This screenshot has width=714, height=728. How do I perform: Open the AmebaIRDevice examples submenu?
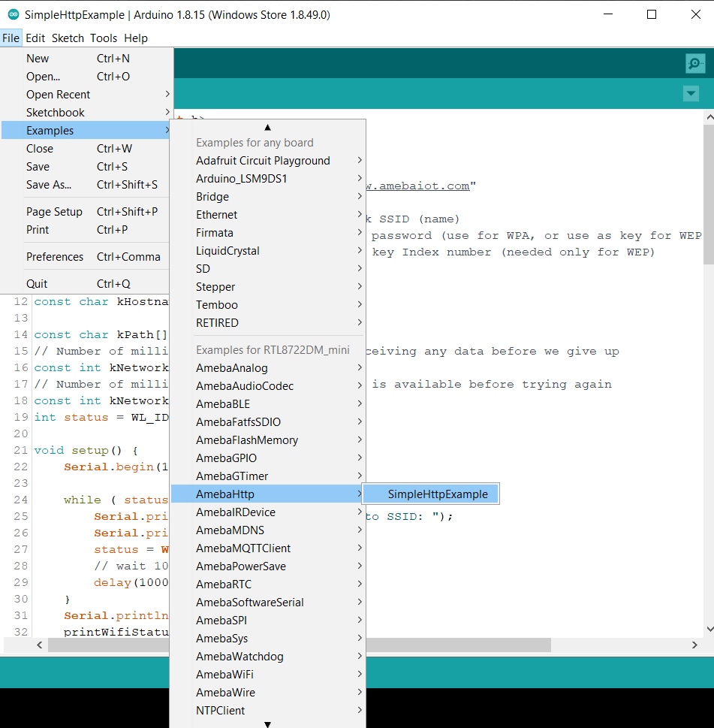pyautogui.click(x=268, y=512)
